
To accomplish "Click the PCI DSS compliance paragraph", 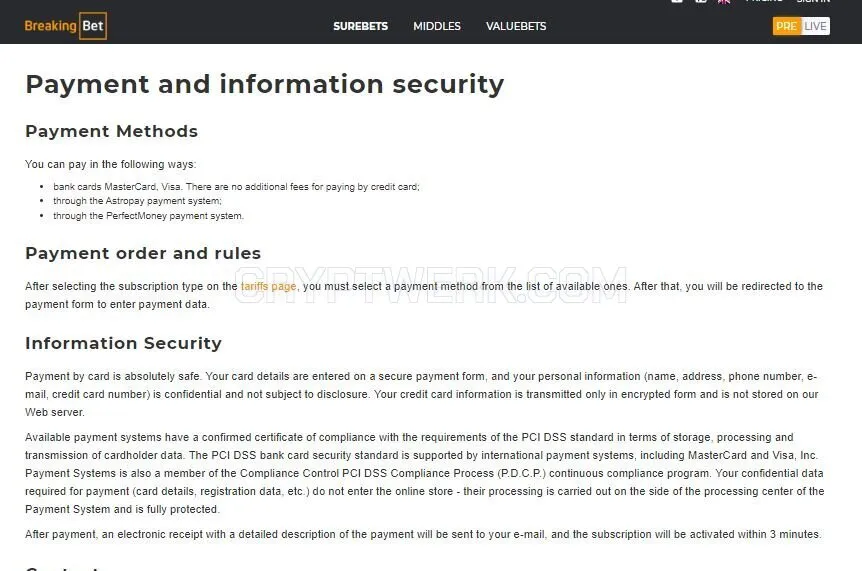I will tap(424, 473).
